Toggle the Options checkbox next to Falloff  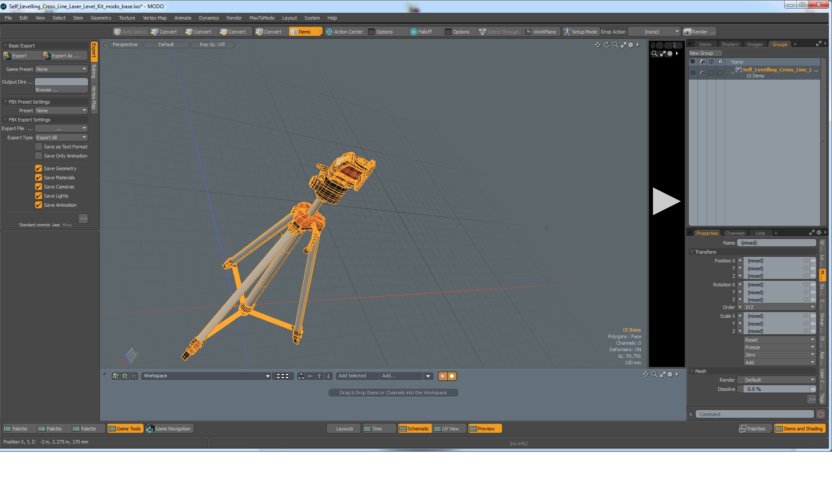448,32
